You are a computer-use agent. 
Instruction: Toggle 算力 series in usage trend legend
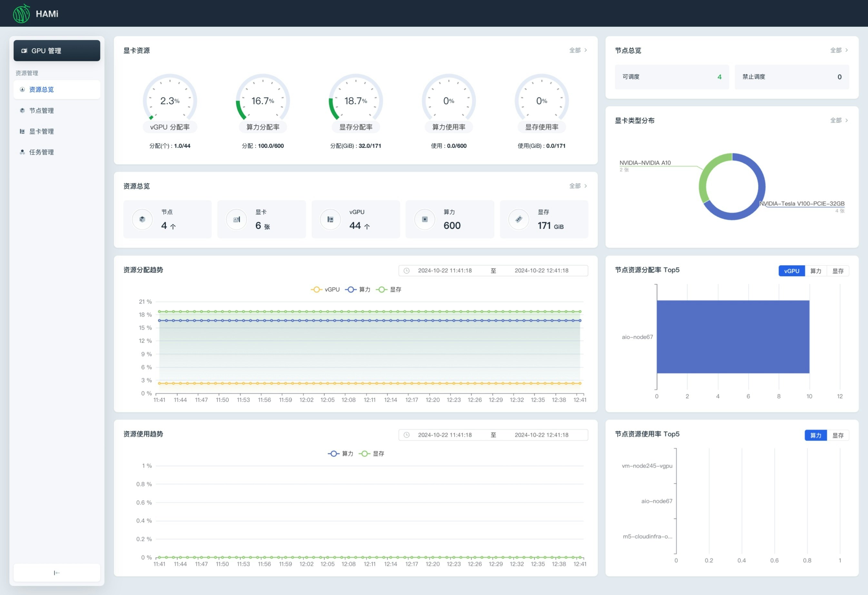coord(340,454)
